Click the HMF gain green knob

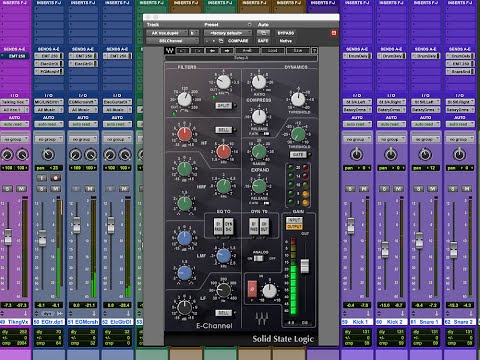click(184, 169)
